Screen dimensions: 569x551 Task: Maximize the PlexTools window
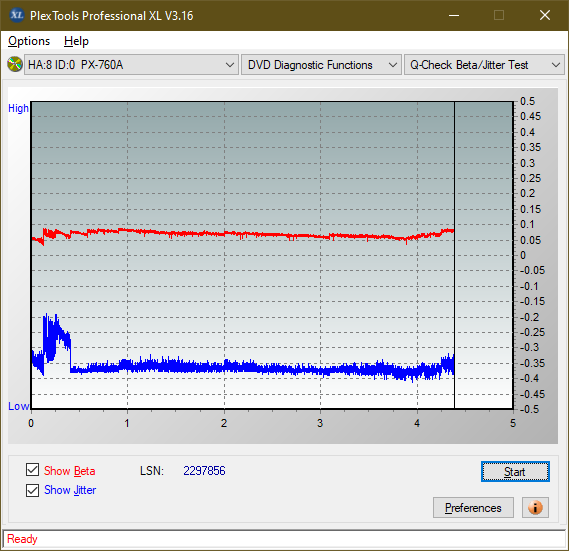point(499,15)
